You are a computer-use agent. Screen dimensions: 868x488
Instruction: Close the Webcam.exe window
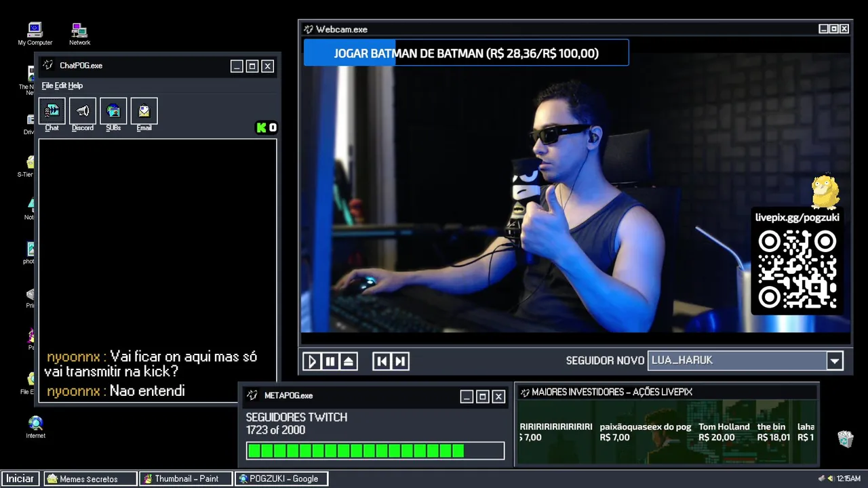[844, 29]
